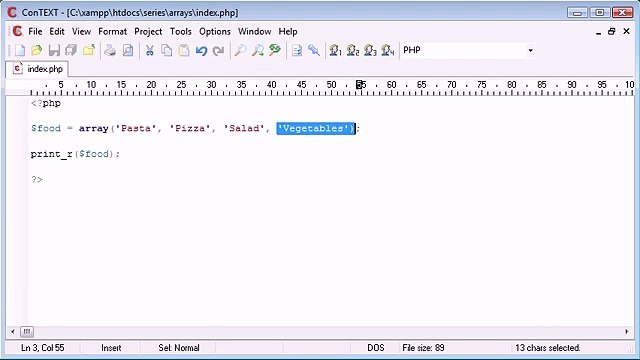Paste from clipboard using toolbar icon
640x360 pixels.
(x=184, y=51)
